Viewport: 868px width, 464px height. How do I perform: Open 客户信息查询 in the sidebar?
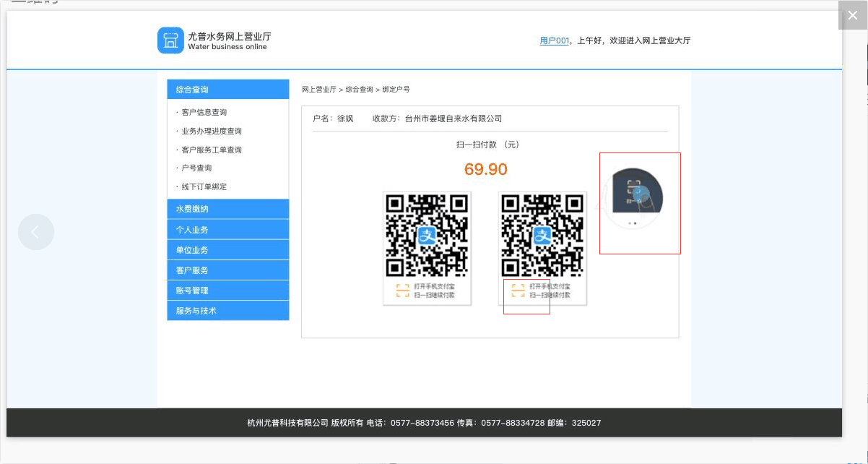[x=204, y=112]
